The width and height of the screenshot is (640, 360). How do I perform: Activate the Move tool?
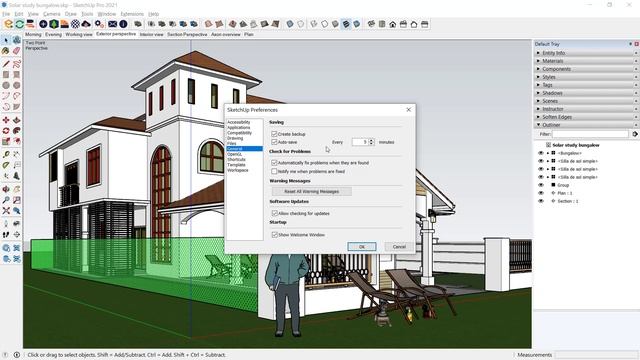6,120
